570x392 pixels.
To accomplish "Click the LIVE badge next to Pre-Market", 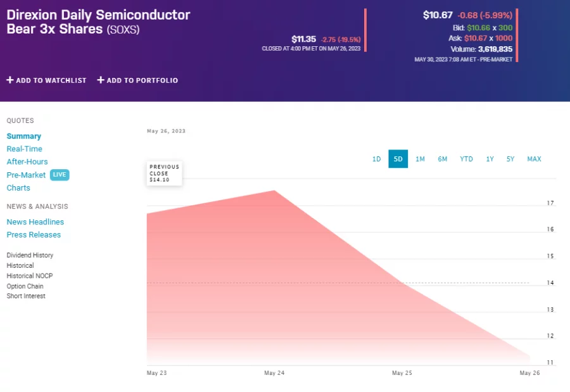I will [60, 175].
